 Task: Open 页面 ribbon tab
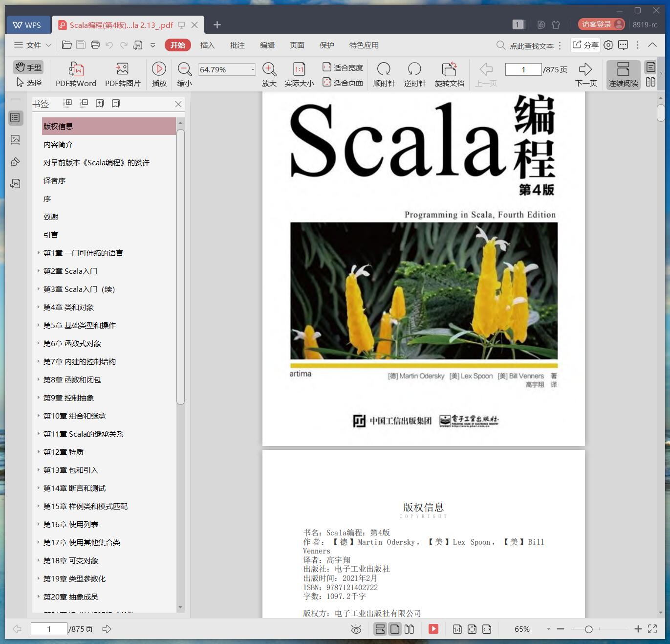tap(297, 45)
